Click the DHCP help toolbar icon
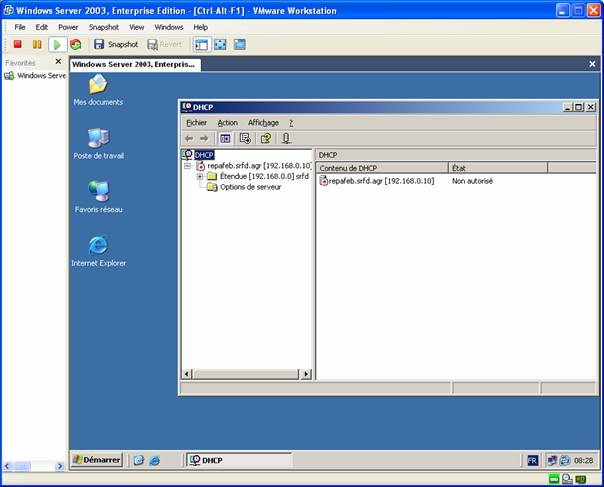 click(x=265, y=138)
